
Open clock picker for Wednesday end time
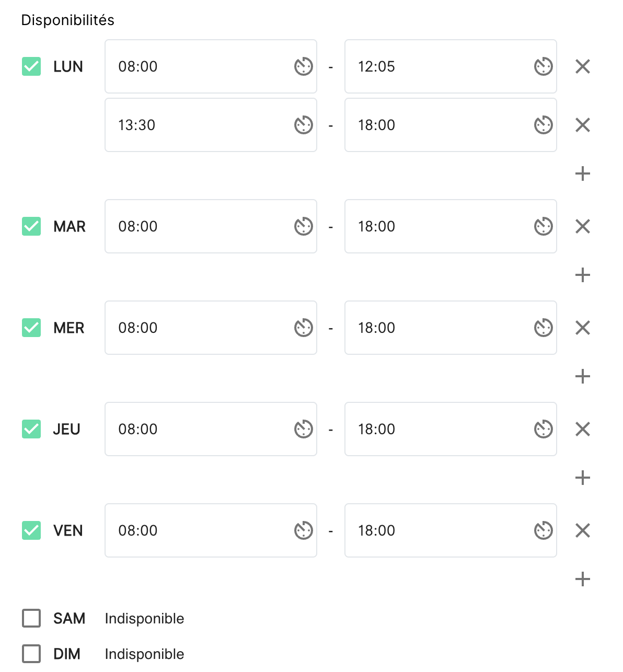[543, 328]
